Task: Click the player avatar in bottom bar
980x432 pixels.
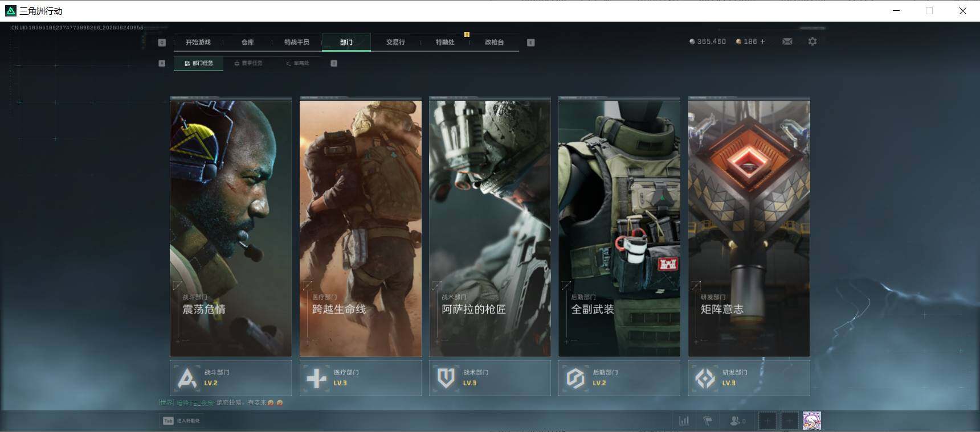Action: 812,421
